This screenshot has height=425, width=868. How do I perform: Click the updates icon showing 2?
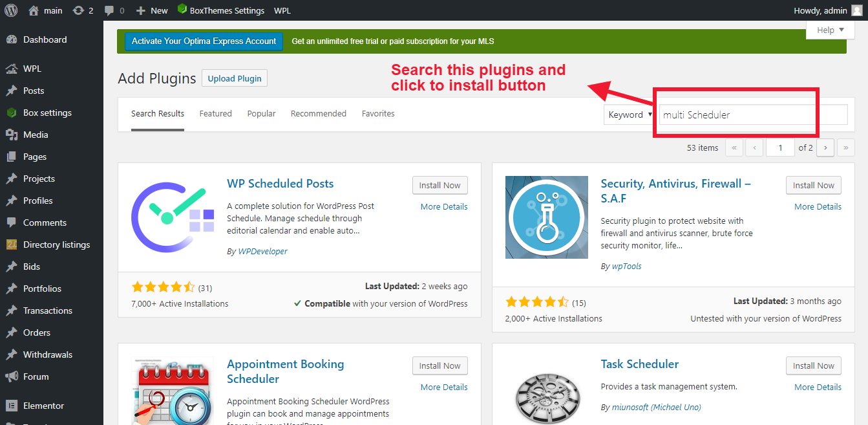click(78, 10)
